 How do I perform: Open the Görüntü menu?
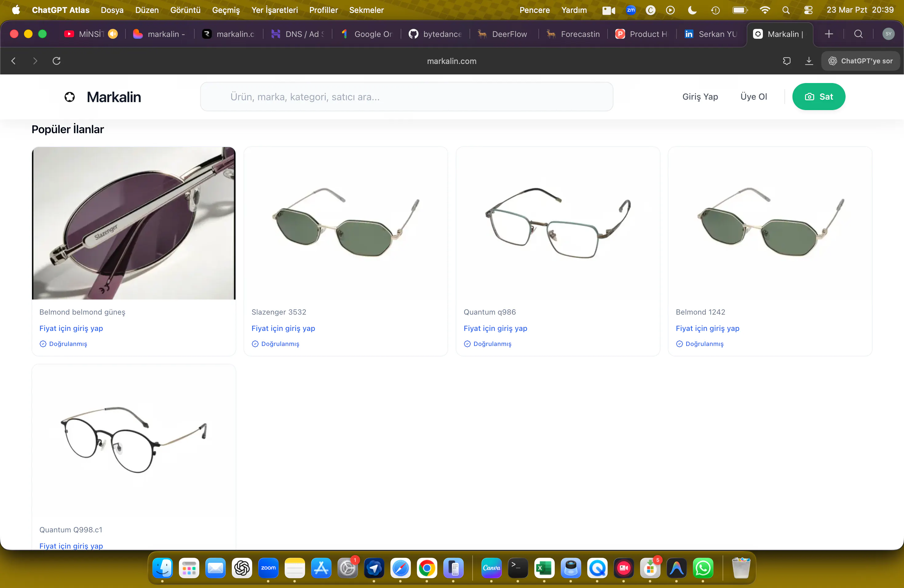click(185, 10)
